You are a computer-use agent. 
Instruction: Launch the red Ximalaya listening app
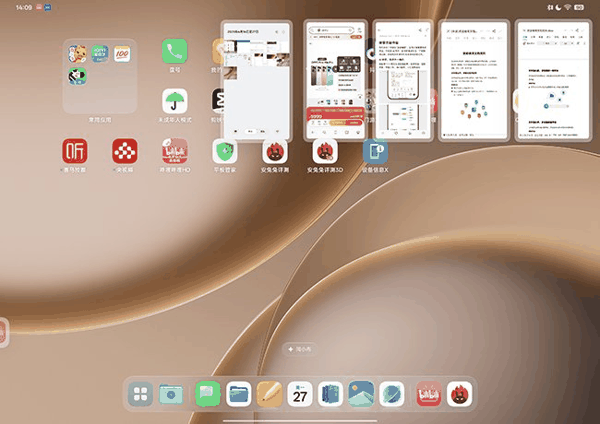(x=76, y=152)
